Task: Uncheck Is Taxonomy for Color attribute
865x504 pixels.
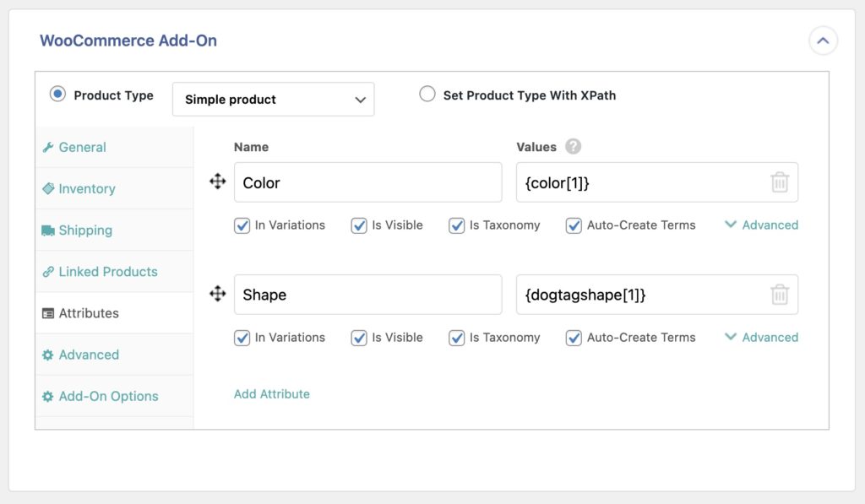Action: pyautogui.click(x=456, y=225)
